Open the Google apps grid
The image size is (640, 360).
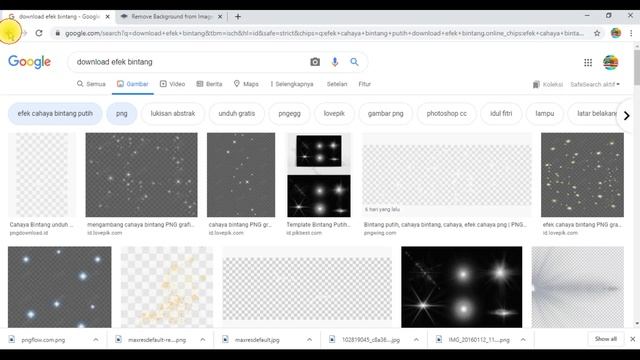tap(588, 62)
